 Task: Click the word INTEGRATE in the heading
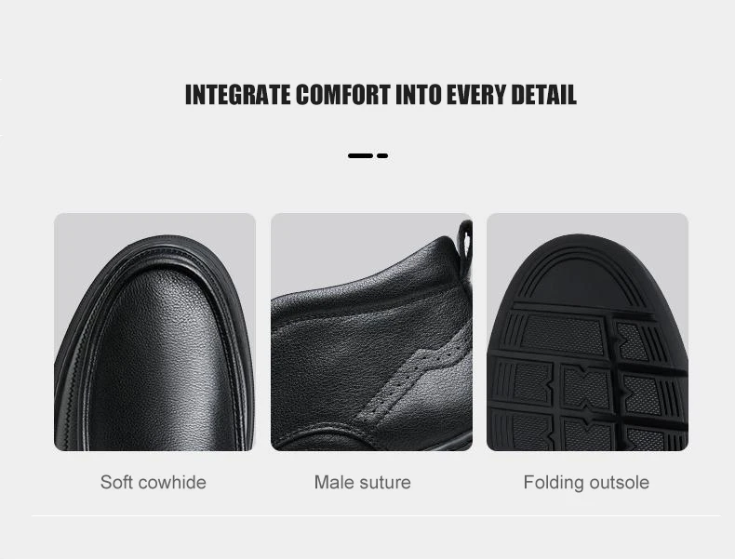[237, 95]
